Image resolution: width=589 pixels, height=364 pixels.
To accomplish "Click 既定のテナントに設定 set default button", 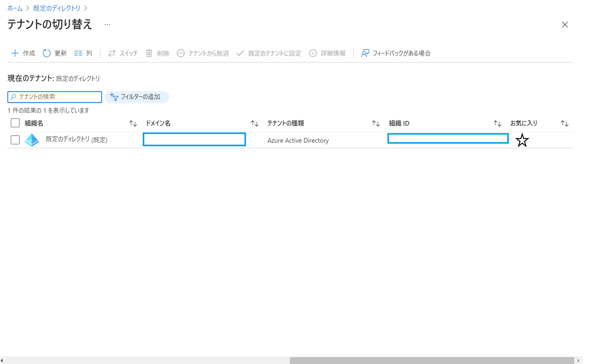I will pyautogui.click(x=269, y=53).
